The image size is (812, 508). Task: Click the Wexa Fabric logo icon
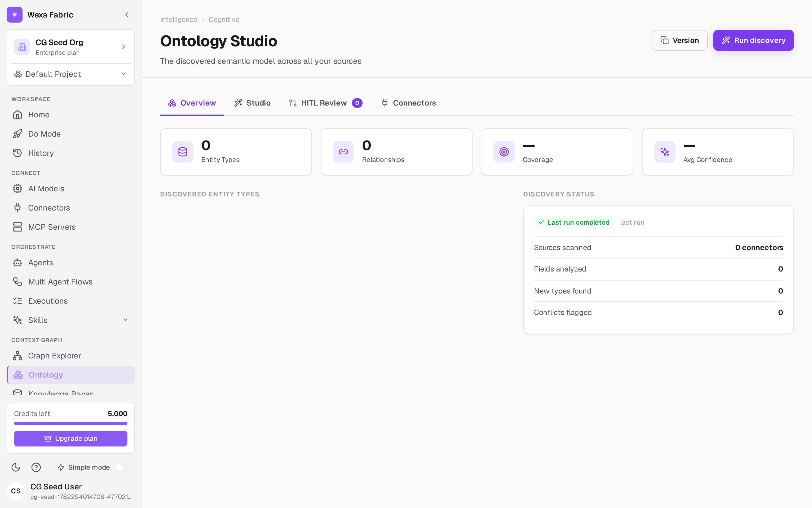15,15
